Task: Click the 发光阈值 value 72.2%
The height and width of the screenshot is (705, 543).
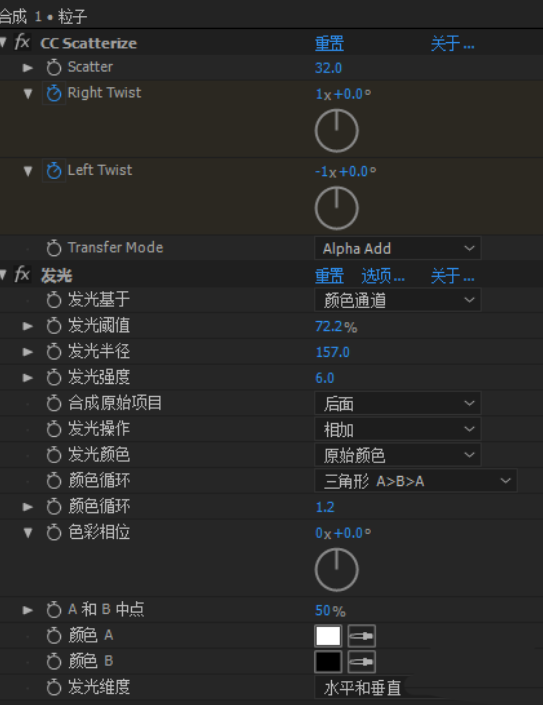Action: click(x=336, y=326)
